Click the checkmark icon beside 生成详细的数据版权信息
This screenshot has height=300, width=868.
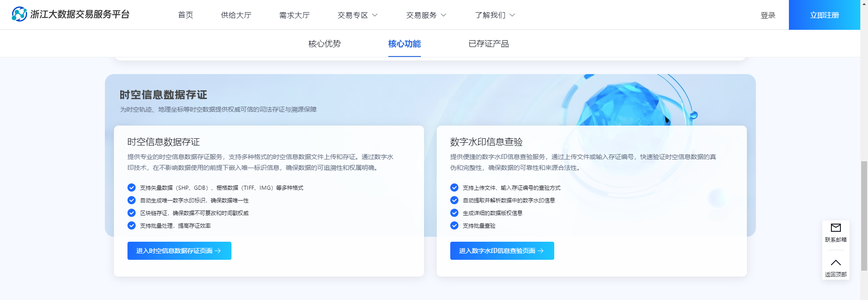[x=454, y=213]
